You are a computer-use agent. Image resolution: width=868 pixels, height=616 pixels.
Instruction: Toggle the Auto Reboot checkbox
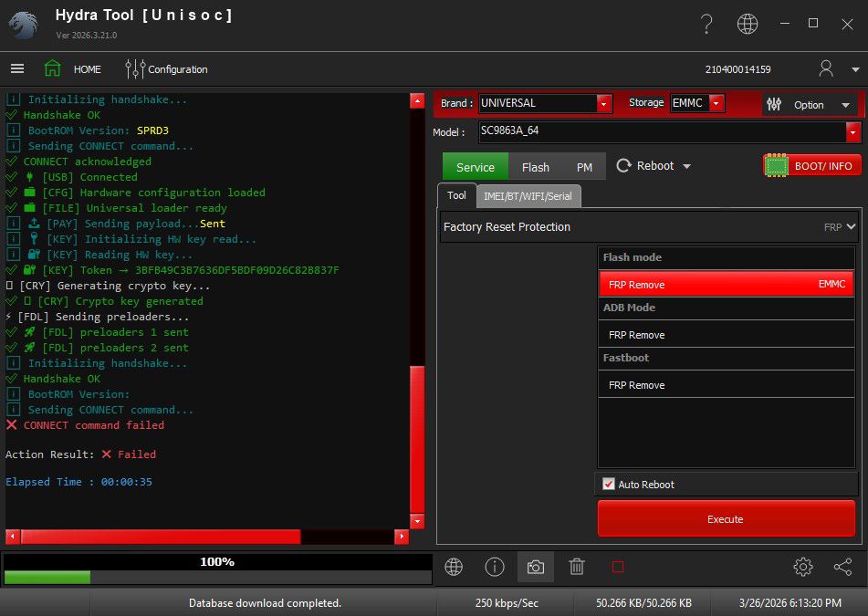pos(608,484)
